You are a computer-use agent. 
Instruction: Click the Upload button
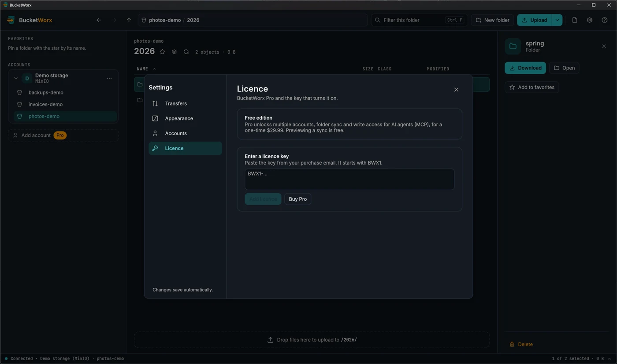(x=534, y=20)
